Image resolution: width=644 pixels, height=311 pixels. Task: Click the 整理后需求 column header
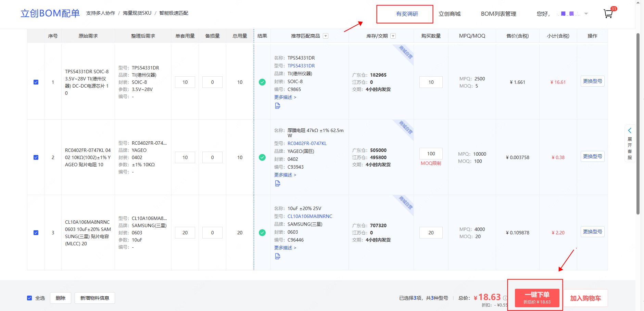143,36
